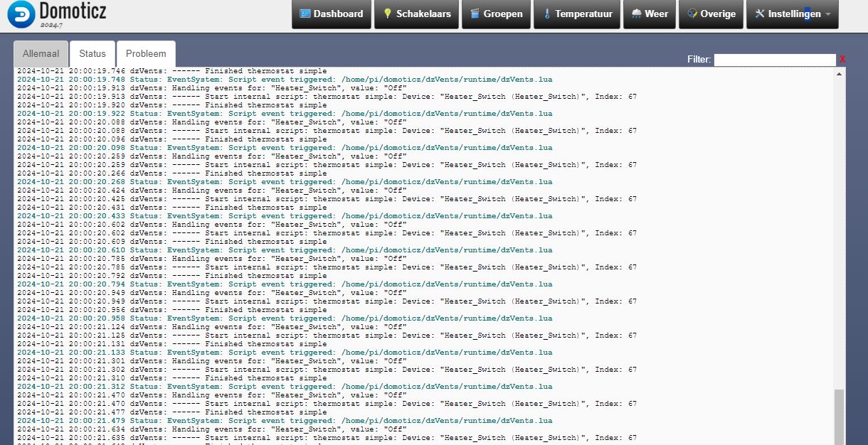Open the Overige page

point(711,14)
